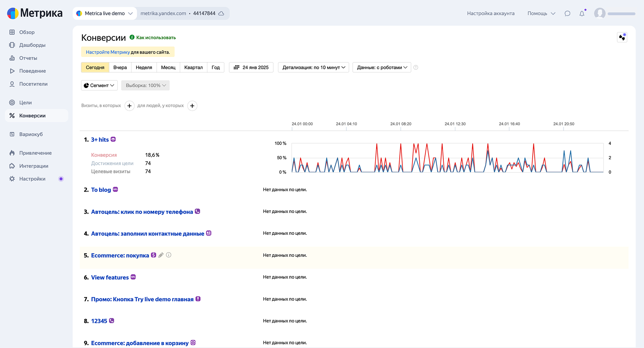Open the calendar date picker 24 янв 2025
The width and height of the screenshot is (644, 348).
[251, 68]
